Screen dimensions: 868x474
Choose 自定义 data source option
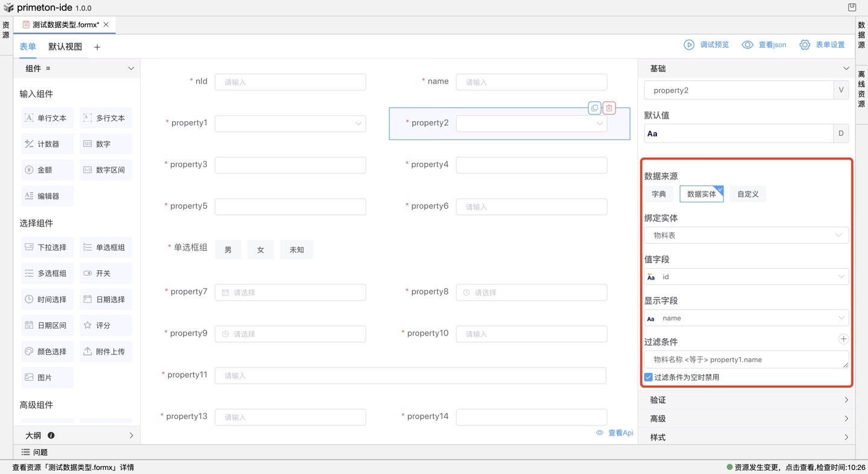747,194
